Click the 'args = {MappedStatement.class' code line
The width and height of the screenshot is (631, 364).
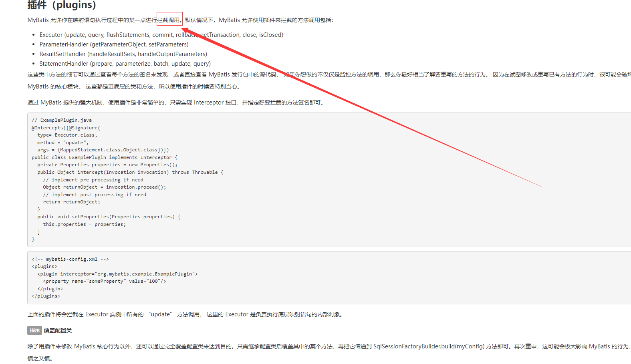(x=103, y=150)
